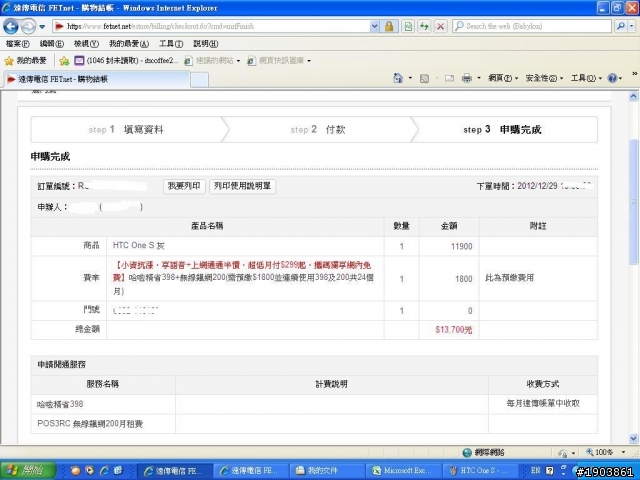Open the 說明(H) menu
This screenshot has width=640, height=480.
tap(205, 44)
